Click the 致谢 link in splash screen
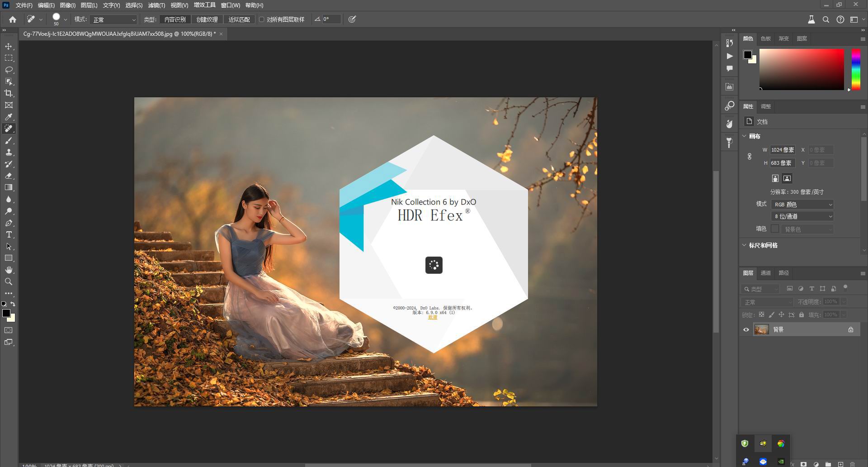The image size is (868, 467). (433, 317)
